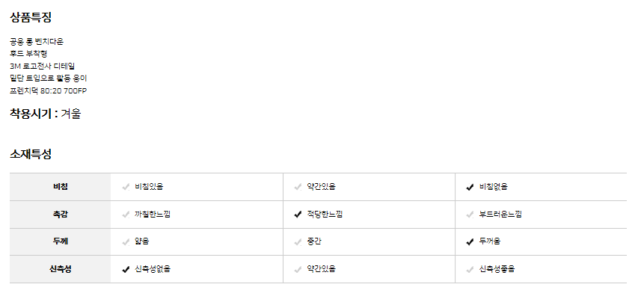The image size is (644, 302).
Task: Click the 프렌치덕 80:20 700FP line
Action: 49,90
